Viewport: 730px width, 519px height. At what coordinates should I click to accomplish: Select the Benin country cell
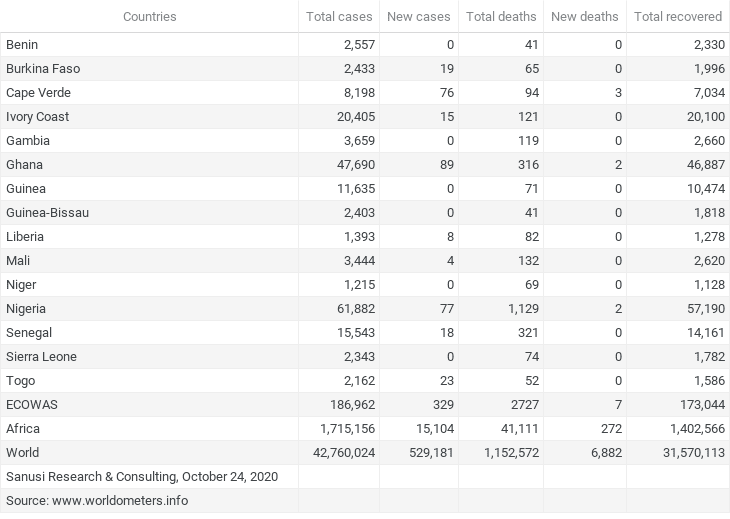pos(23,45)
